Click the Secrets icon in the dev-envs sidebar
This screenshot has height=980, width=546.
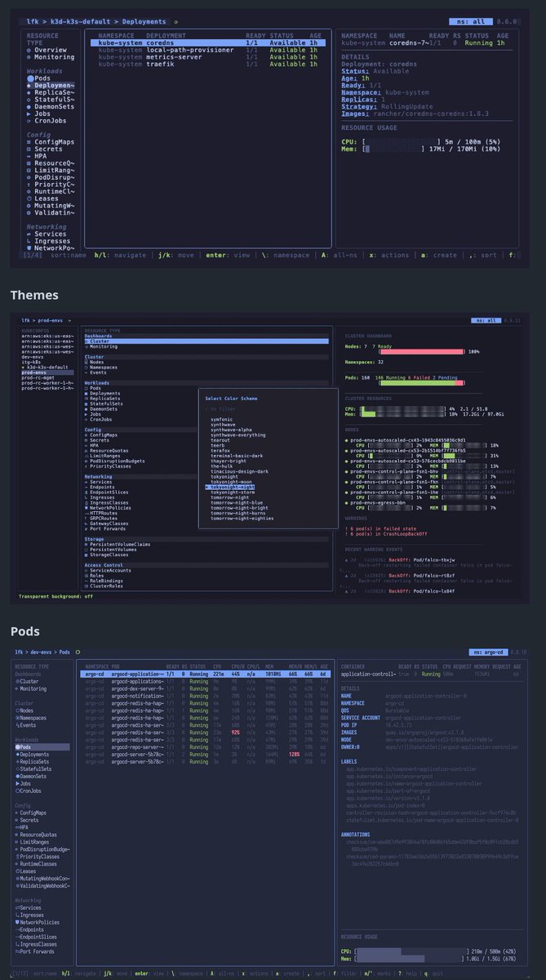[16, 820]
